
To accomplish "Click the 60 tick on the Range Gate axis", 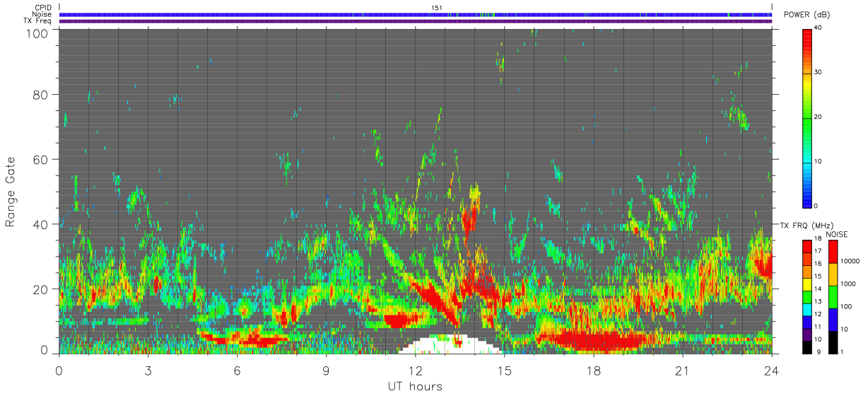I will tap(41, 159).
